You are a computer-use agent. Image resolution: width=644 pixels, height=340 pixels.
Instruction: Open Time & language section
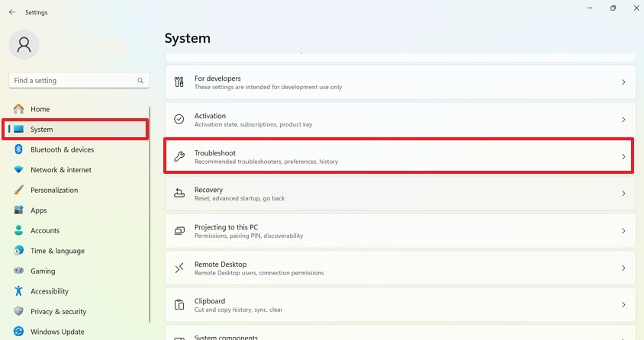76,251
